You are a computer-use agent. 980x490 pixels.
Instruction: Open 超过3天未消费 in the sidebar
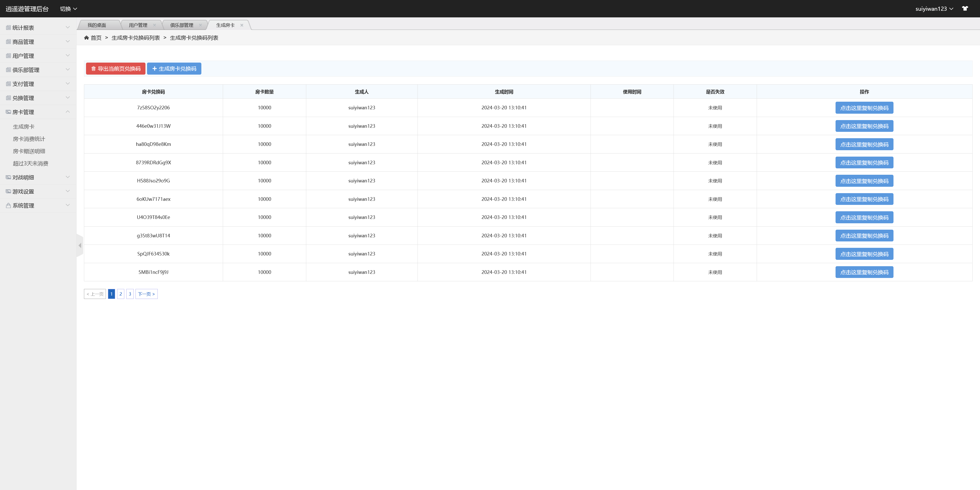pos(30,164)
